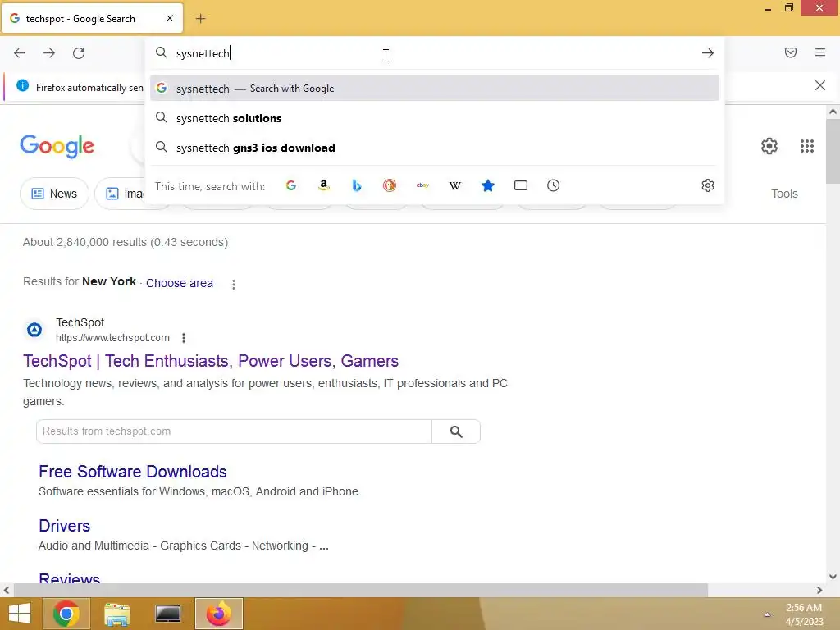Open search settings gear in dropdown
840x630 pixels.
click(x=708, y=185)
